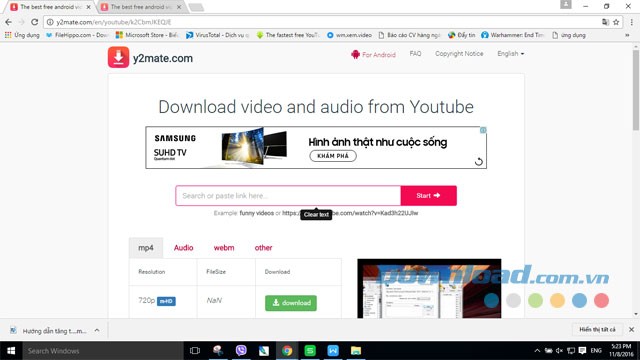Click the ENG input language indicator
The width and height of the screenshot is (640, 360).
coord(596,351)
